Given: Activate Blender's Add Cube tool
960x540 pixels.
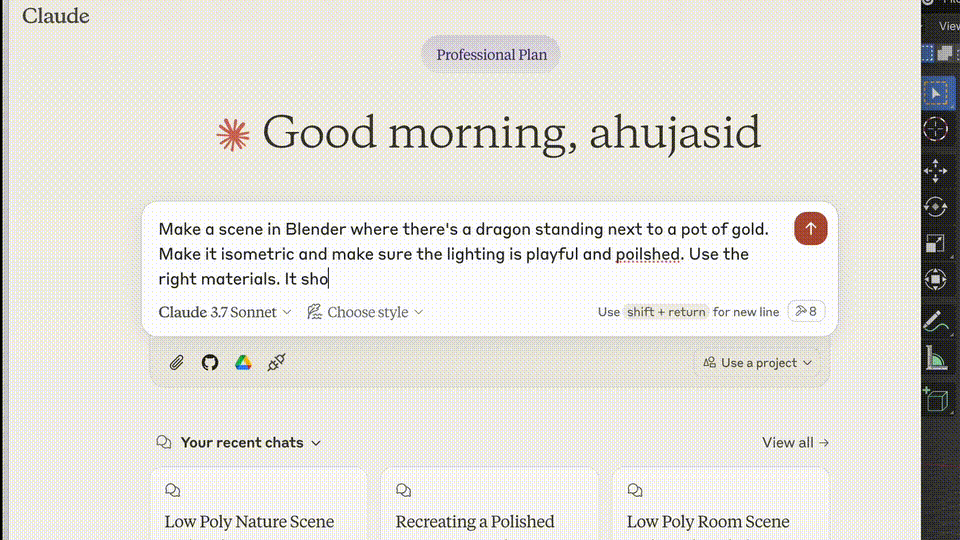Looking at the screenshot, I should (936, 400).
